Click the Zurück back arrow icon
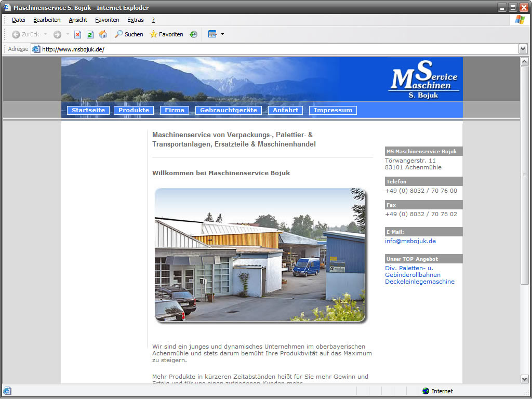 pyautogui.click(x=16, y=34)
